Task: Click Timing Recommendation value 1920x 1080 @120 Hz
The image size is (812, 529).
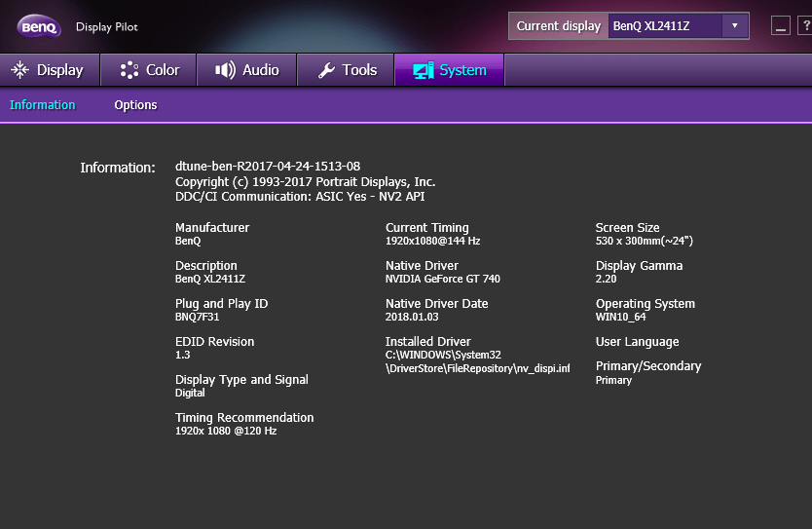Action: 226,431
